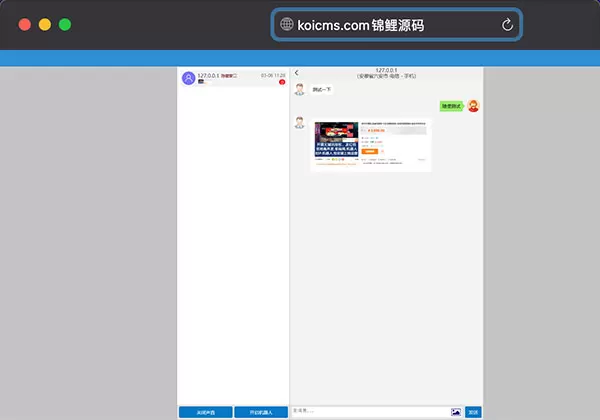600x420 pixels.
Task: Click the location subtitle under the chat header IP
Action: click(x=386, y=76)
